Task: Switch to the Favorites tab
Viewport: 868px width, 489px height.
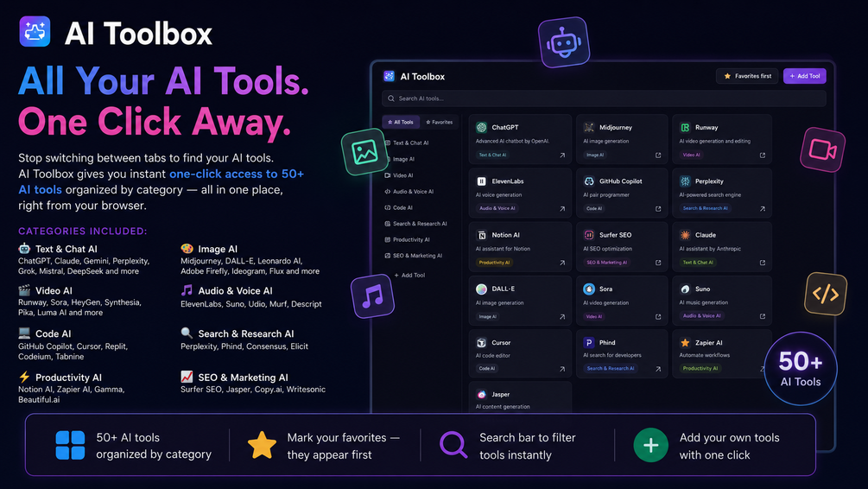Action: click(x=439, y=122)
